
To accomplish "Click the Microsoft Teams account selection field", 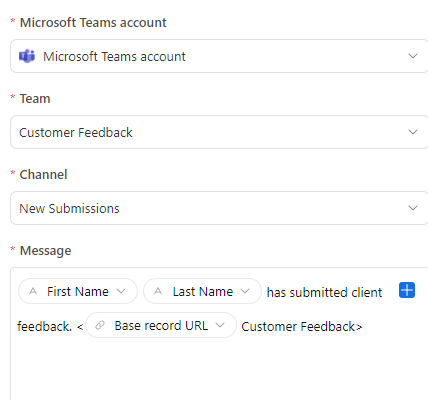I will click(219, 56).
